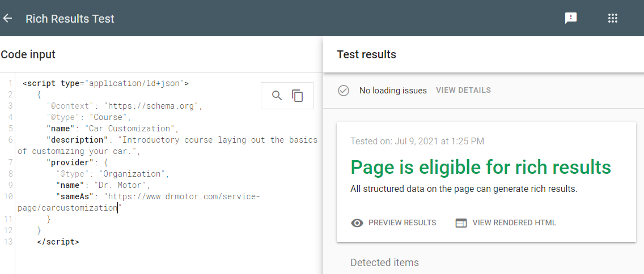Viewport: 644px width, 274px height.
Task: Select the PREVIEW RESULTS label
Action: 402,223
